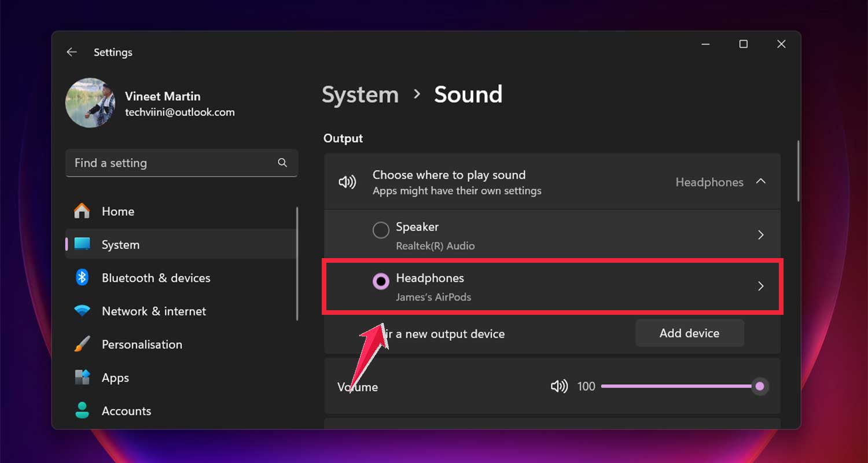Select the Speaker output radio button
The image size is (868, 463).
point(381,230)
